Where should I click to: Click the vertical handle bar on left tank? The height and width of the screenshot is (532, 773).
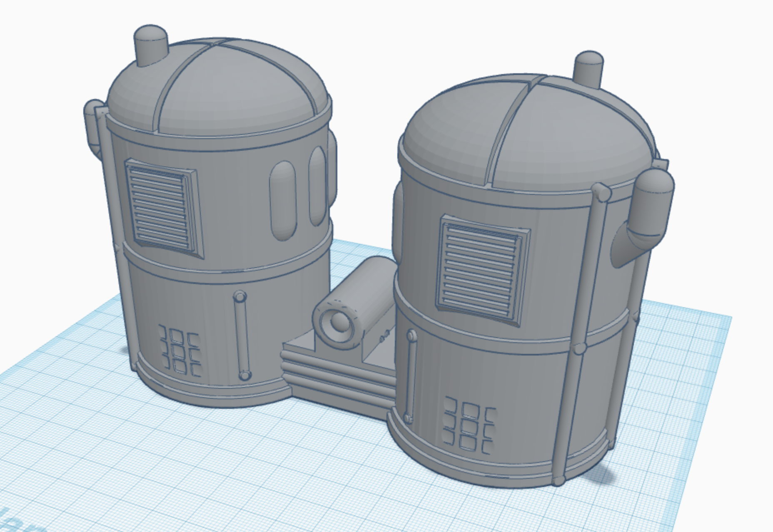[242, 336]
